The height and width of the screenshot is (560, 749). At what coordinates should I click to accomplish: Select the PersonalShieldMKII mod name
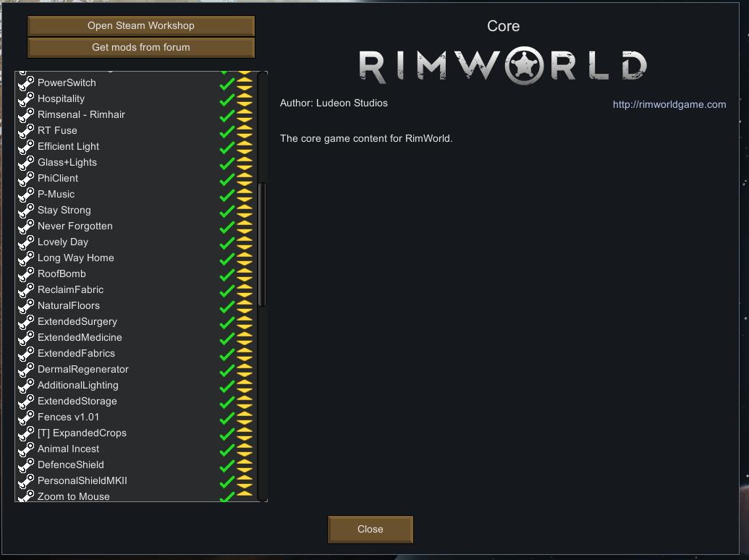pos(82,480)
